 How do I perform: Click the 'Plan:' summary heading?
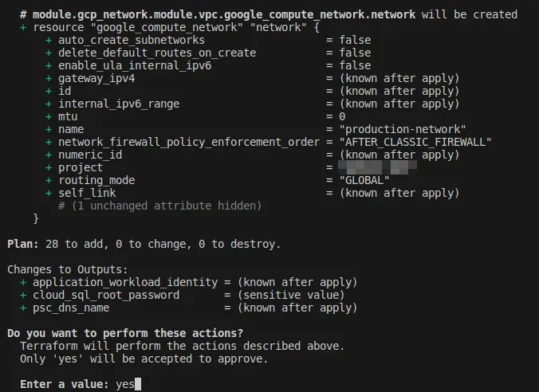tap(23, 244)
